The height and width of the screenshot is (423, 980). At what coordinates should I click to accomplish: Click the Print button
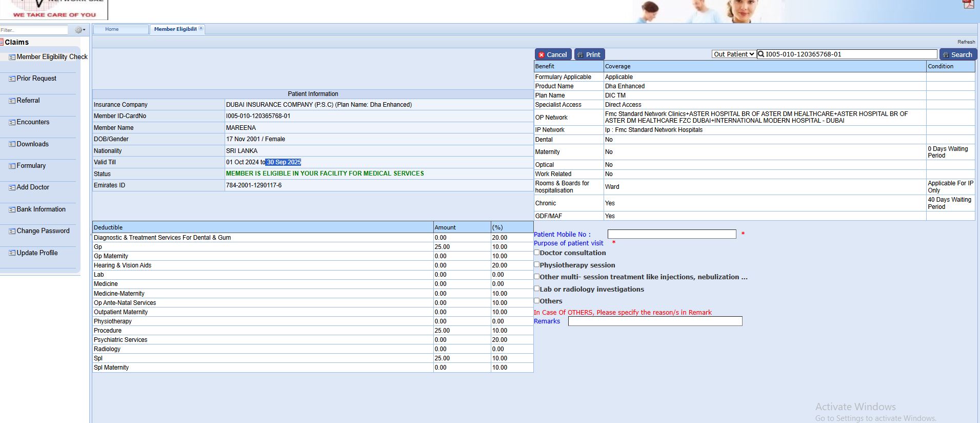(589, 54)
